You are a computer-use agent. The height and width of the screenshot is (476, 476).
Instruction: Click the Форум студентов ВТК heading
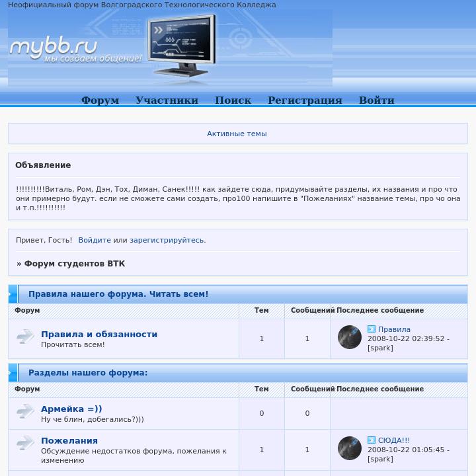(x=74, y=264)
